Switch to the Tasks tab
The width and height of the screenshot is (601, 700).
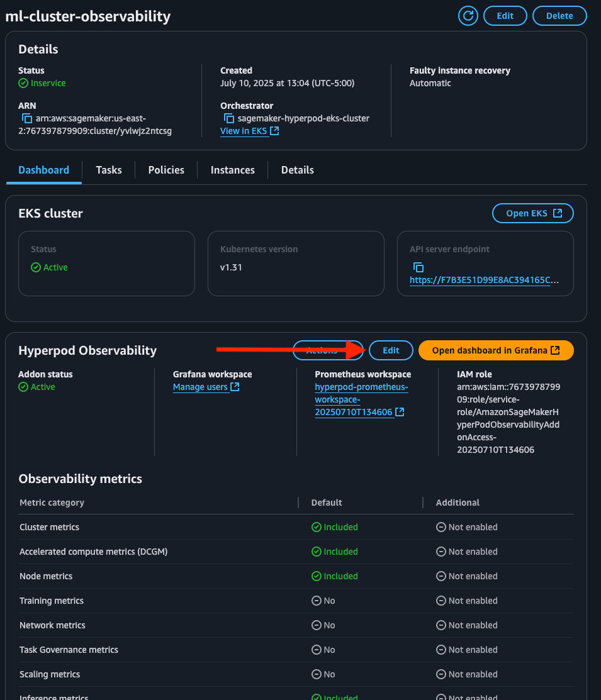click(109, 170)
